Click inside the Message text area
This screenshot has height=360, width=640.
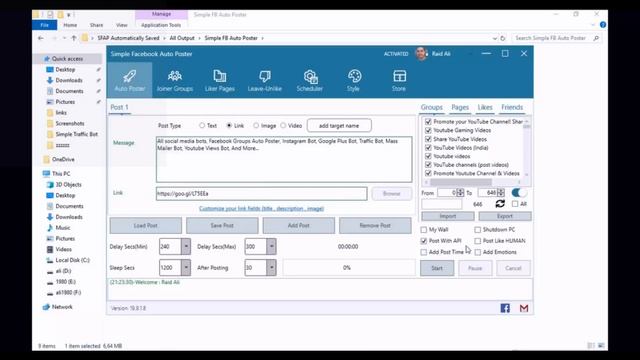pyautogui.click(x=284, y=159)
